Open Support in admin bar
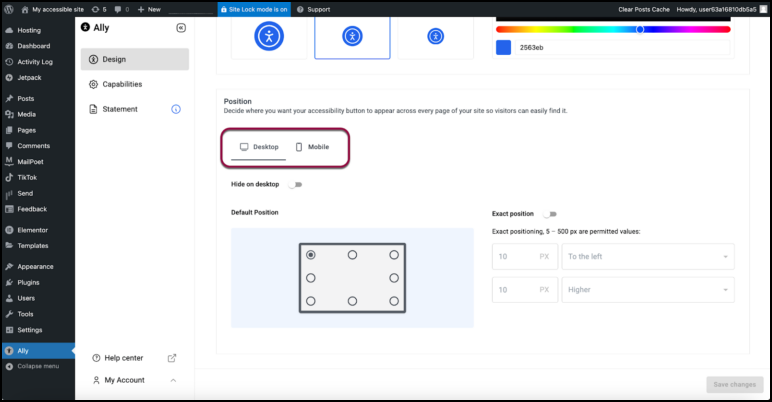Screen dimensions: 772x402 314,9
